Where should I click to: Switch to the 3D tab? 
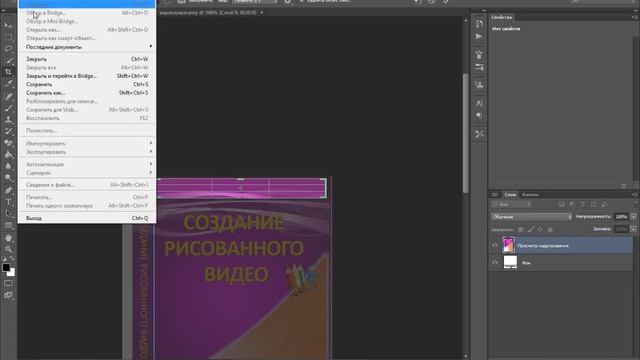point(494,195)
